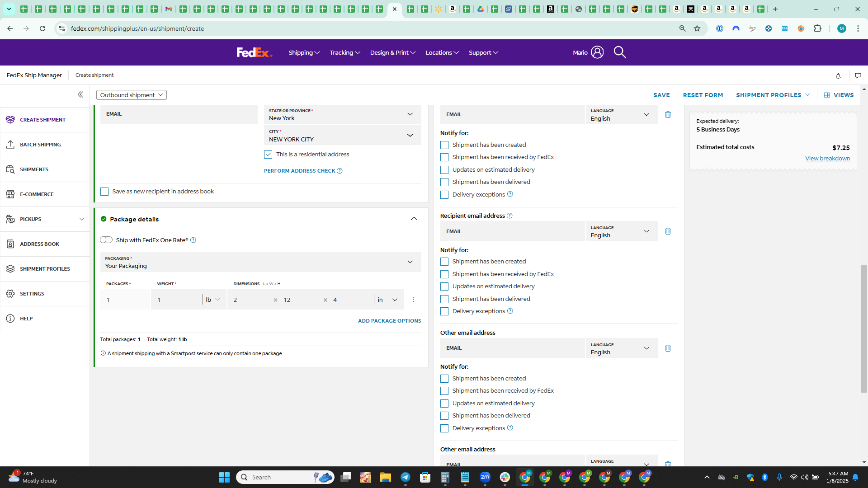The image size is (868, 488).
Task: Open SHIPMENT PROFILES in top toolbar
Action: 773,95
